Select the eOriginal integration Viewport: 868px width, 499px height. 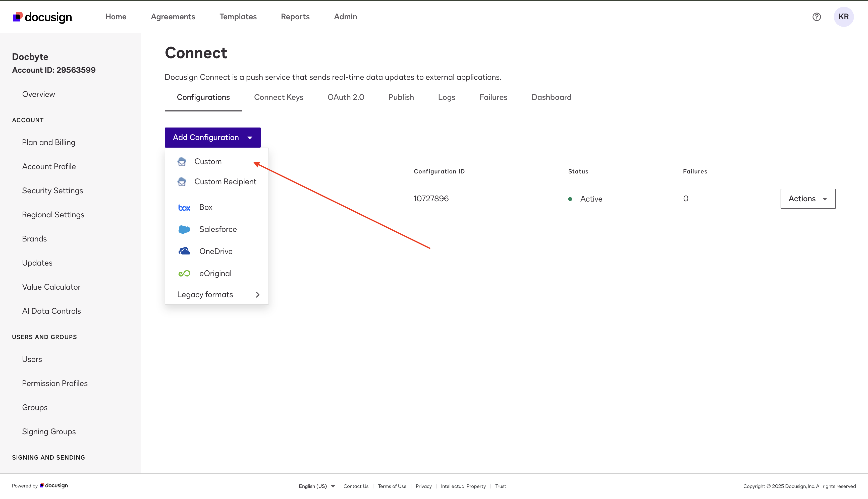click(215, 273)
